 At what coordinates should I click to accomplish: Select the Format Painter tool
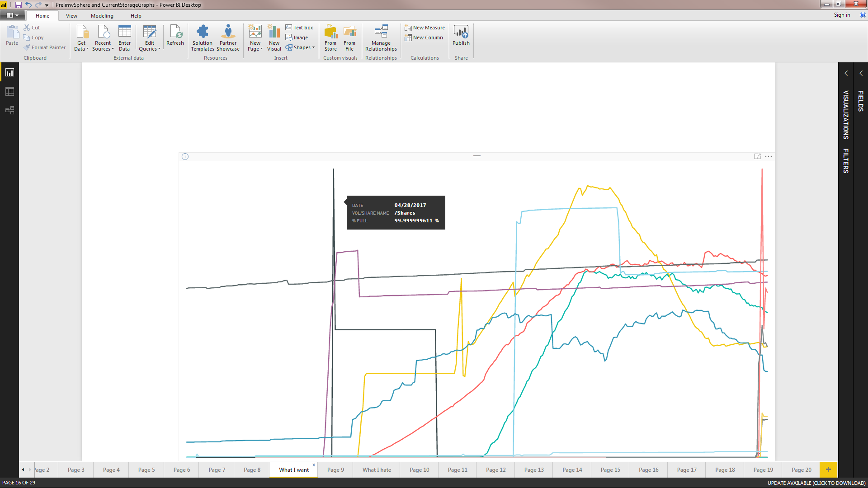[45, 47]
